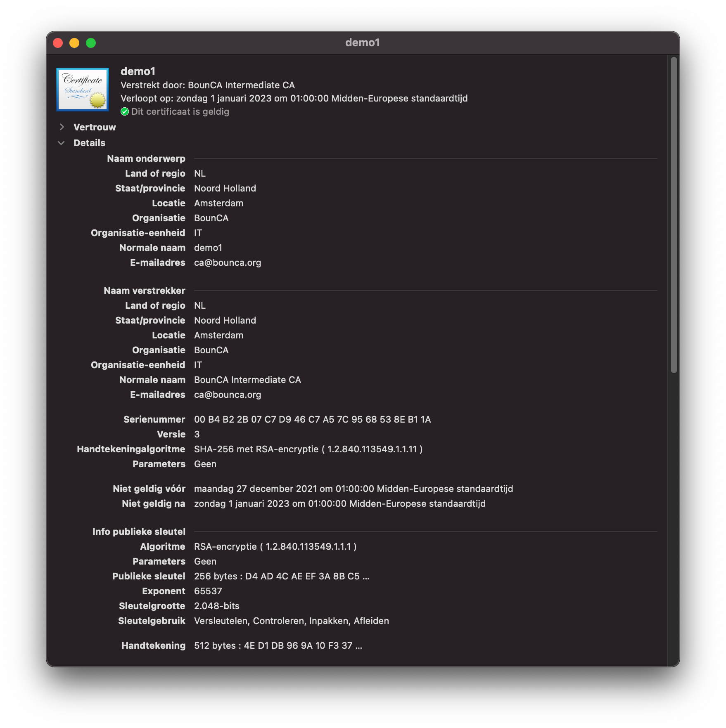Select the Handtekening 512 bytes value
Screen dimensions: 726x728
278,646
